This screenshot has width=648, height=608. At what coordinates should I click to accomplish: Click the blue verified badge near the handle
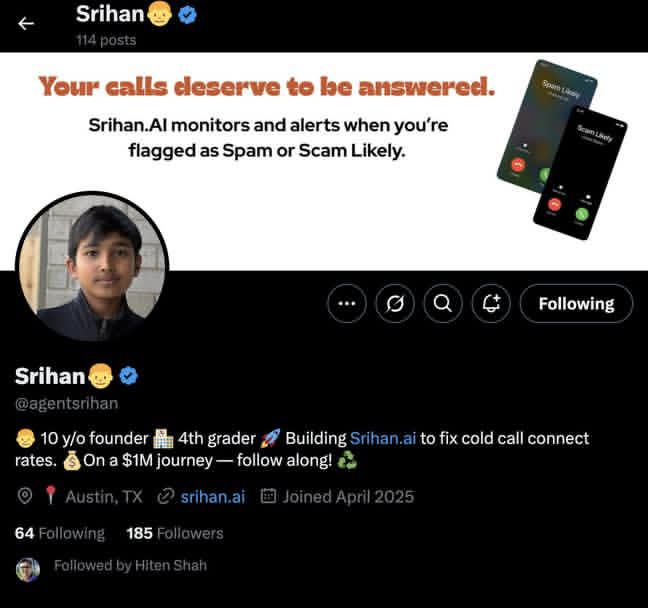coord(129,376)
